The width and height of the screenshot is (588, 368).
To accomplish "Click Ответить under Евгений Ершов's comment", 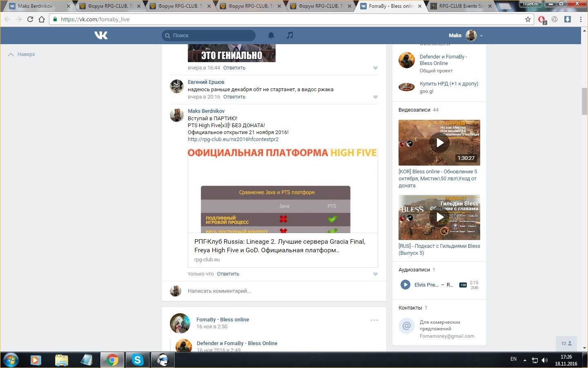I will pyautogui.click(x=234, y=97).
